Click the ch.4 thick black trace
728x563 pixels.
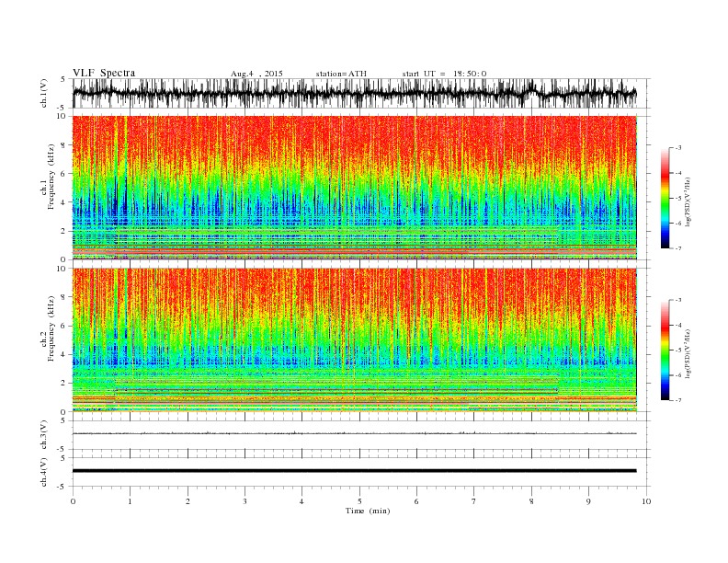point(354,471)
